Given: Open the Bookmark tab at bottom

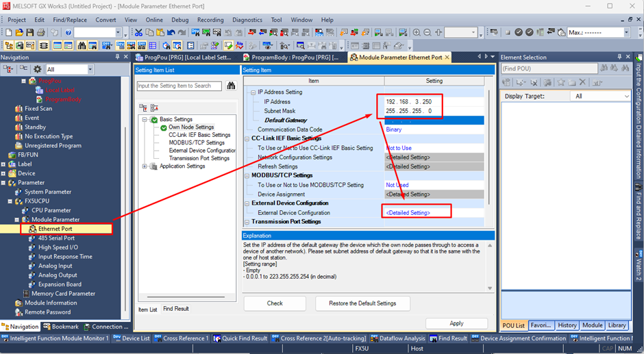Looking at the screenshot, I should 61,327.
